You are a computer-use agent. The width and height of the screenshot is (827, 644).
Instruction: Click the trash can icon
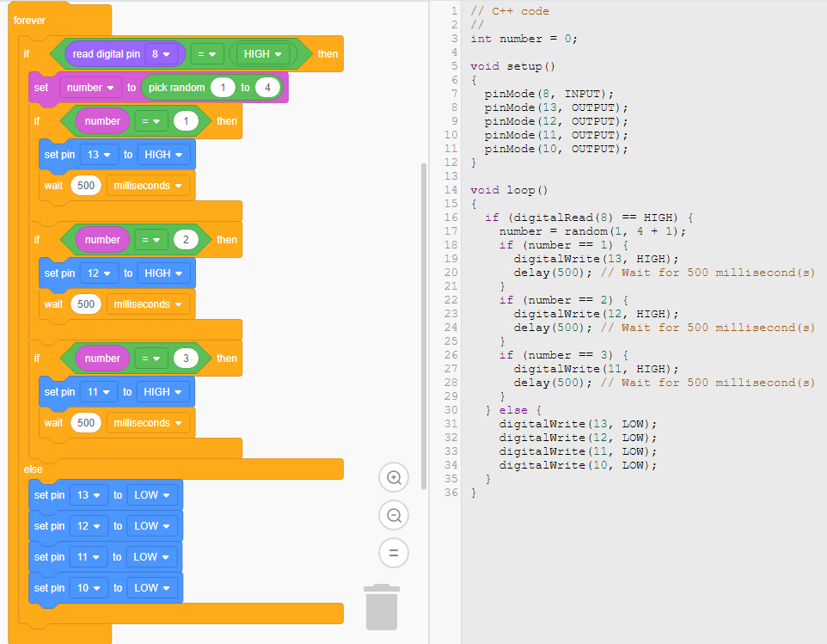[x=382, y=607]
